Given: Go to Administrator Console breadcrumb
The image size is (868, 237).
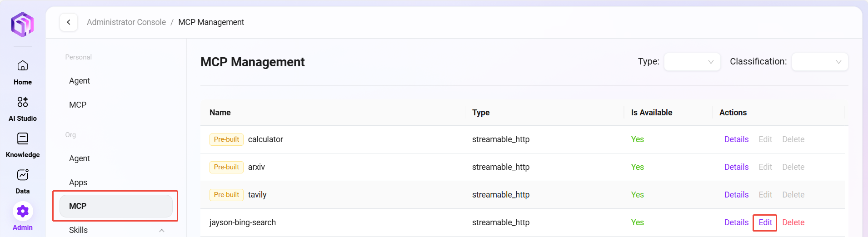Looking at the screenshot, I should coord(126,22).
